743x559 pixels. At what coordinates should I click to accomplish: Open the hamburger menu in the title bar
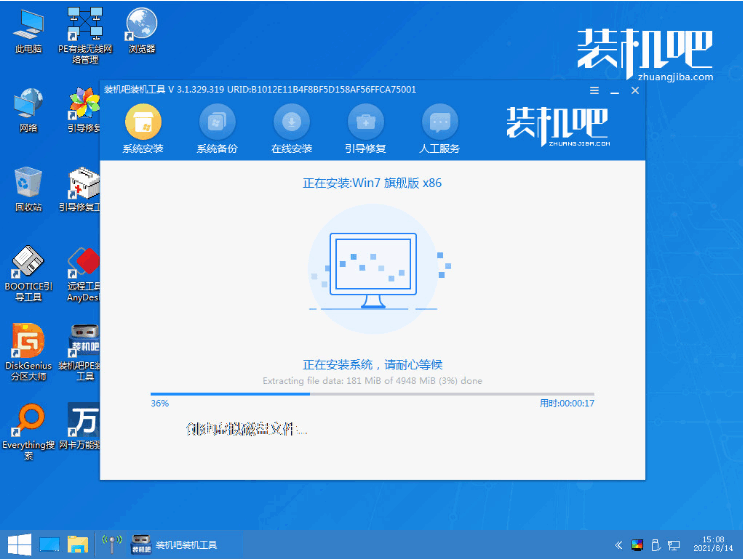(x=594, y=90)
